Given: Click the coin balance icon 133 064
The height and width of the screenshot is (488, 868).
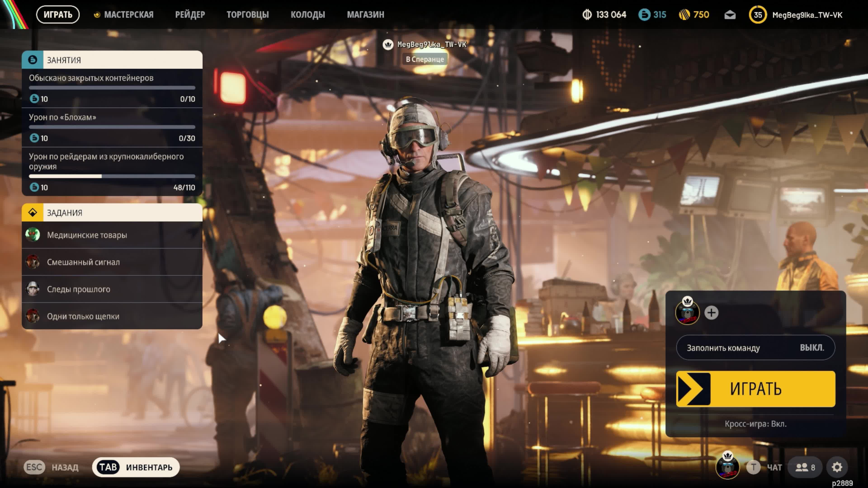Looking at the screenshot, I should click(x=587, y=15).
